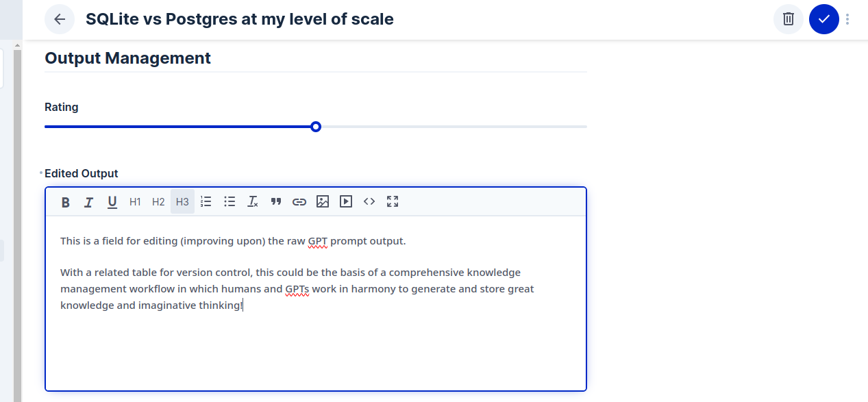Apply H2 heading style
Screen dimensions: 868x402
[x=158, y=202]
